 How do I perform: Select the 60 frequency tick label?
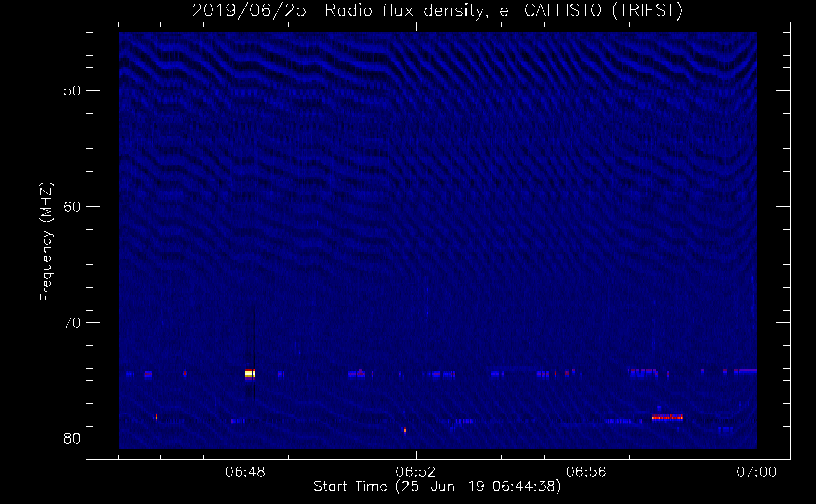tap(72, 207)
